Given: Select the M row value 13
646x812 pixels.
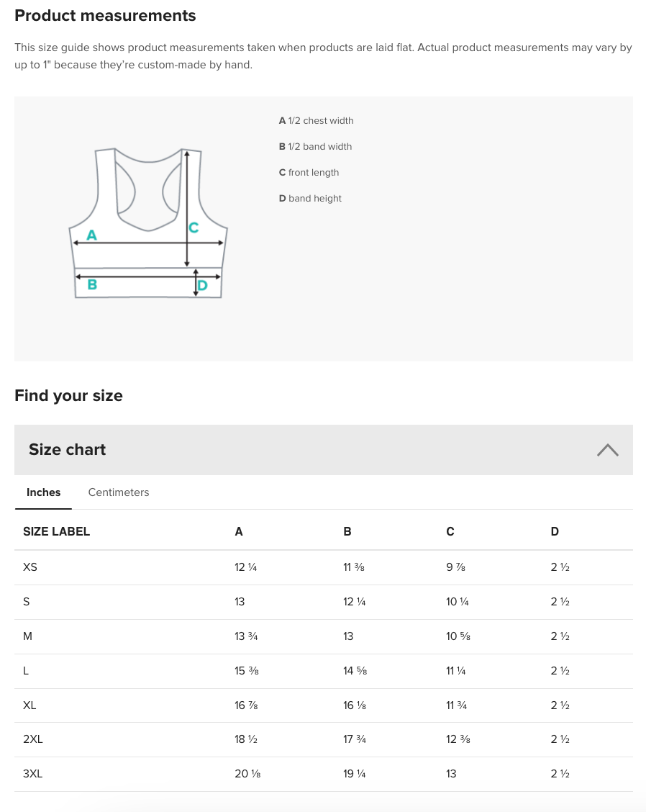Looking at the screenshot, I should click(348, 636).
